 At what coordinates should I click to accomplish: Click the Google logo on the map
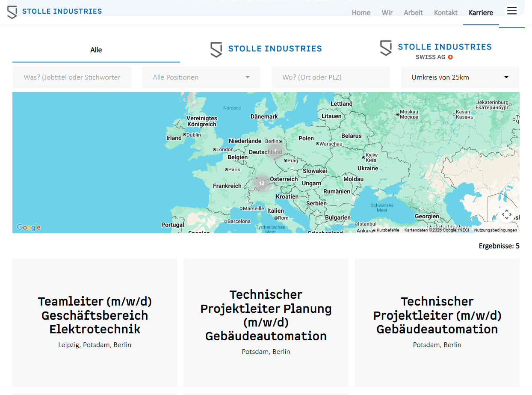click(29, 227)
